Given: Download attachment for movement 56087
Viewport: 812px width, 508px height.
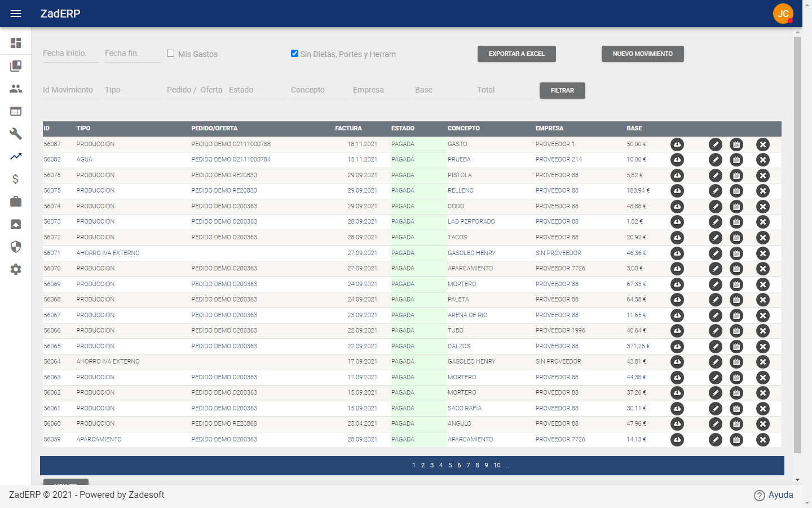Looking at the screenshot, I should 677,144.
